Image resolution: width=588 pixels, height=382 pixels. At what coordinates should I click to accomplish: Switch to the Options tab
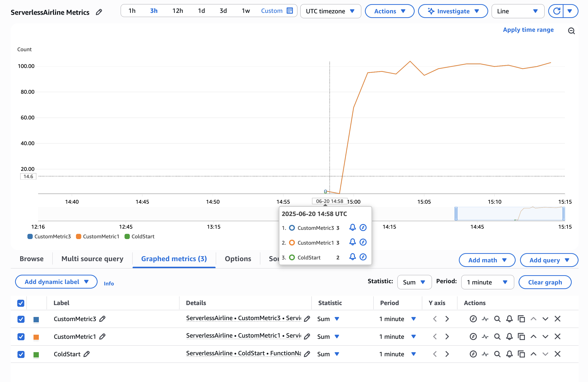click(238, 259)
